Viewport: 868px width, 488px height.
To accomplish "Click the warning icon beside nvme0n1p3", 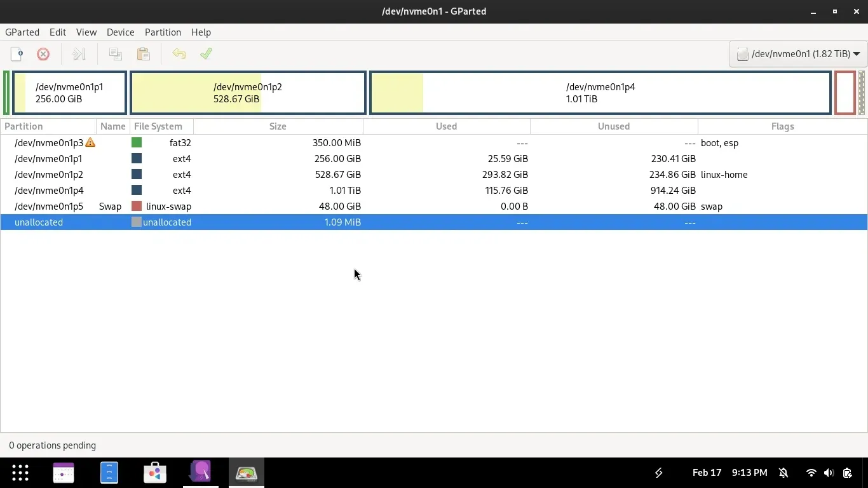I will [90, 143].
